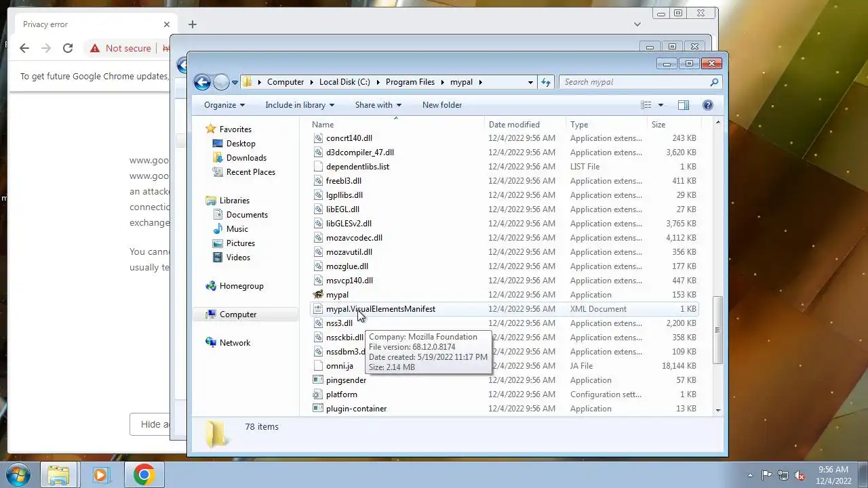This screenshot has height=488, width=868.
Task: Click the Windows Start button
Action: click(18, 474)
